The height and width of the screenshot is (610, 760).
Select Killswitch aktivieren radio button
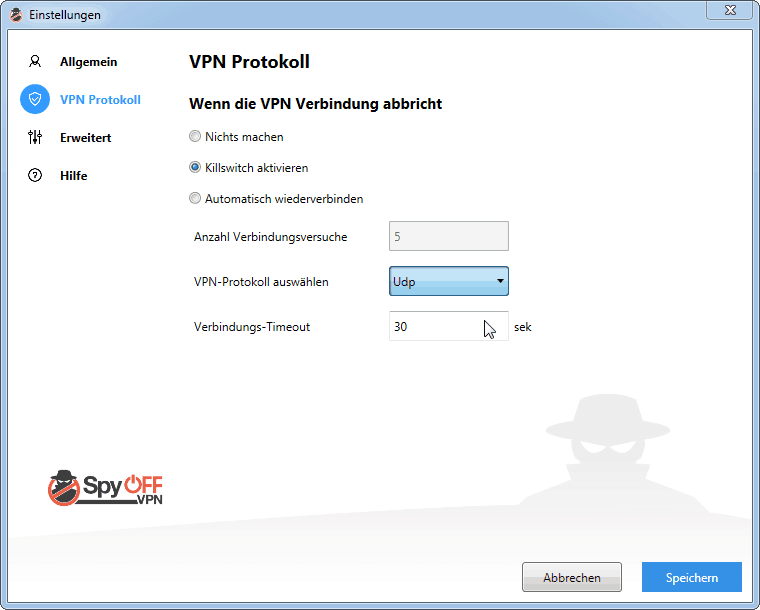click(x=195, y=168)
